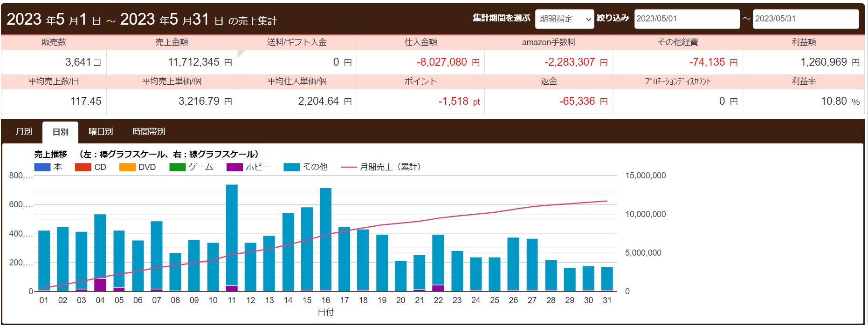Screen dimensions: 868x325
Task: Open the 期間指定 period dropdown
Action: [564, 19]
